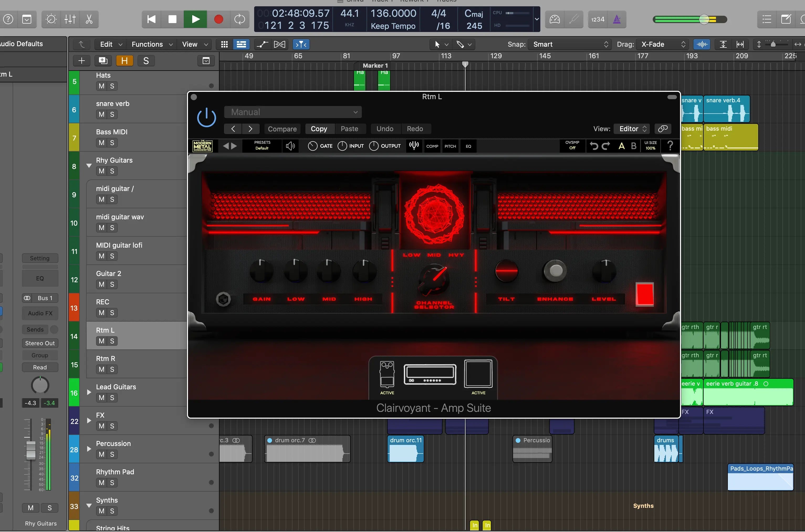Click the plugin link chain icon
The image size is (805, 532).
[662, 129]
